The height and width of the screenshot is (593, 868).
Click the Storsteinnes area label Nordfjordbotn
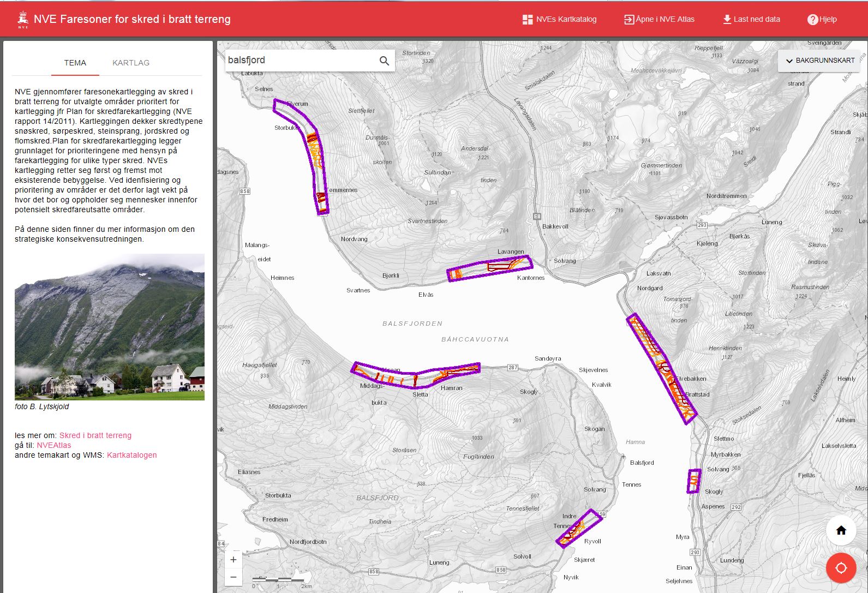point(308,542)
